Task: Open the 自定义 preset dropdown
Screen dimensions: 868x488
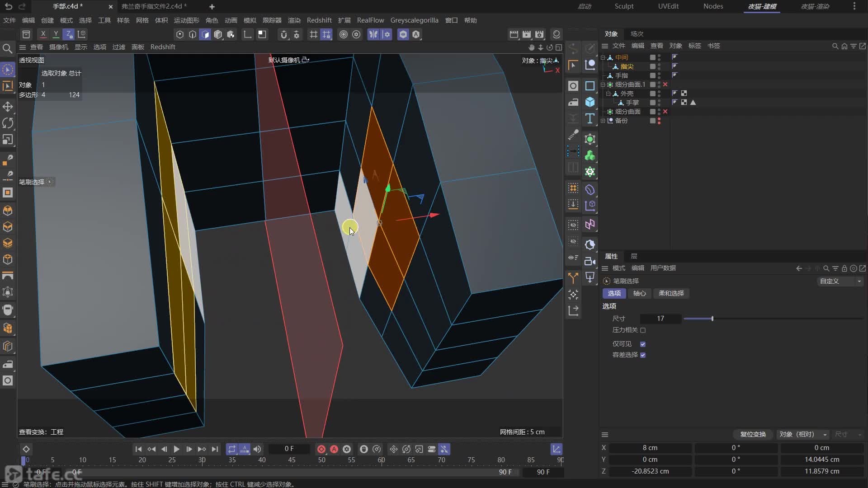Action: 840,281
